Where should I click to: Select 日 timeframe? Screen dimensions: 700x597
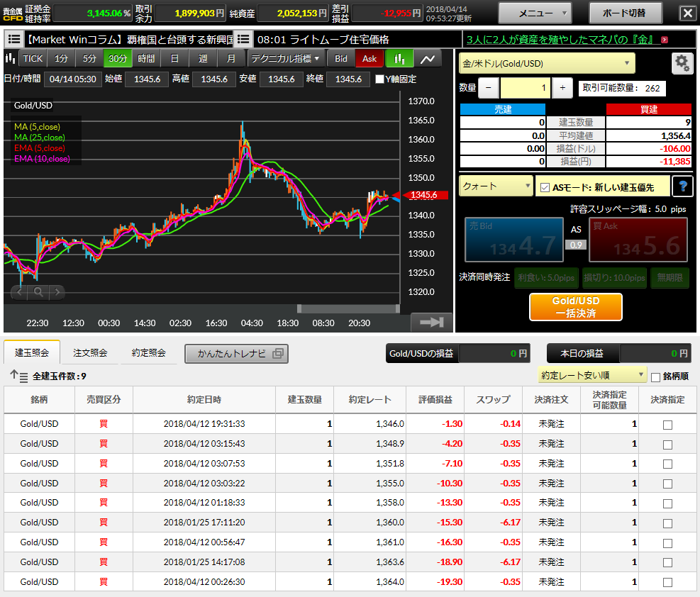click(174, 58)
